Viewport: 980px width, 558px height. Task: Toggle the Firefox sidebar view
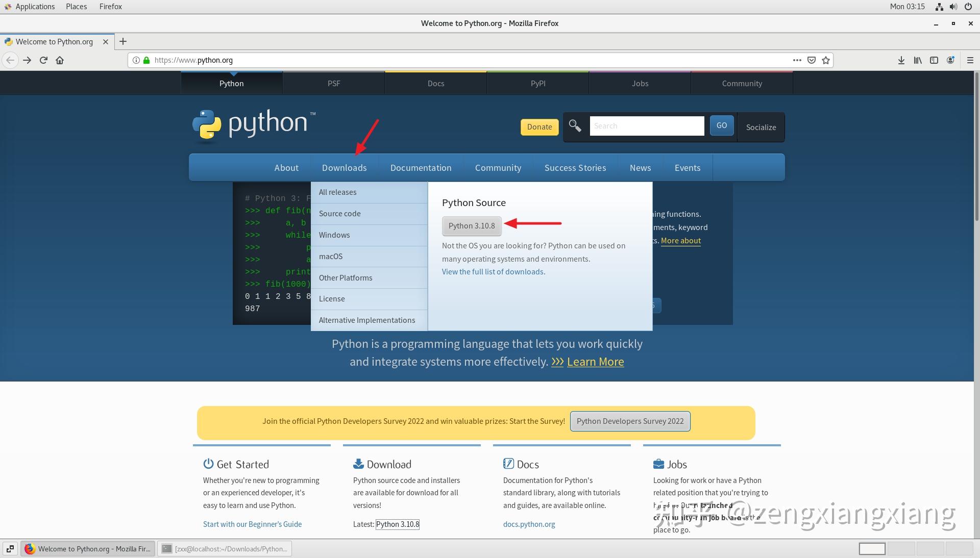point(934,60)
